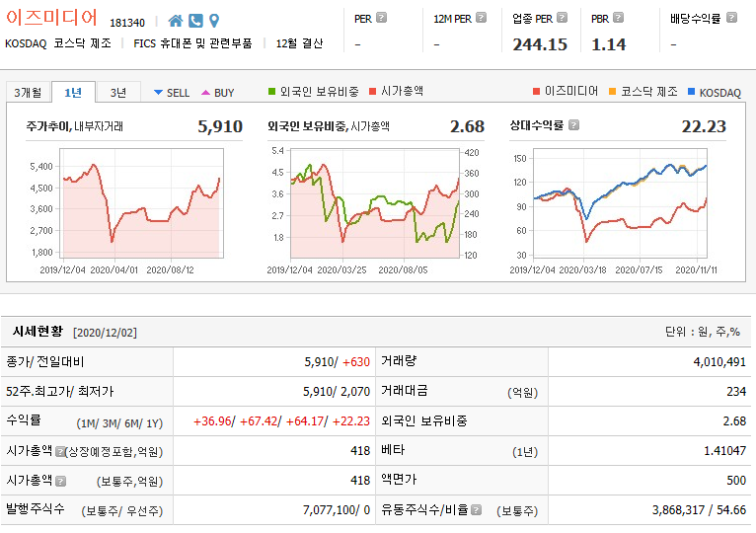Image resolution: width=756 pixels, height=533 pixels.
Task: Click 업종 PER value 244.15
Action: coord(540,44)
